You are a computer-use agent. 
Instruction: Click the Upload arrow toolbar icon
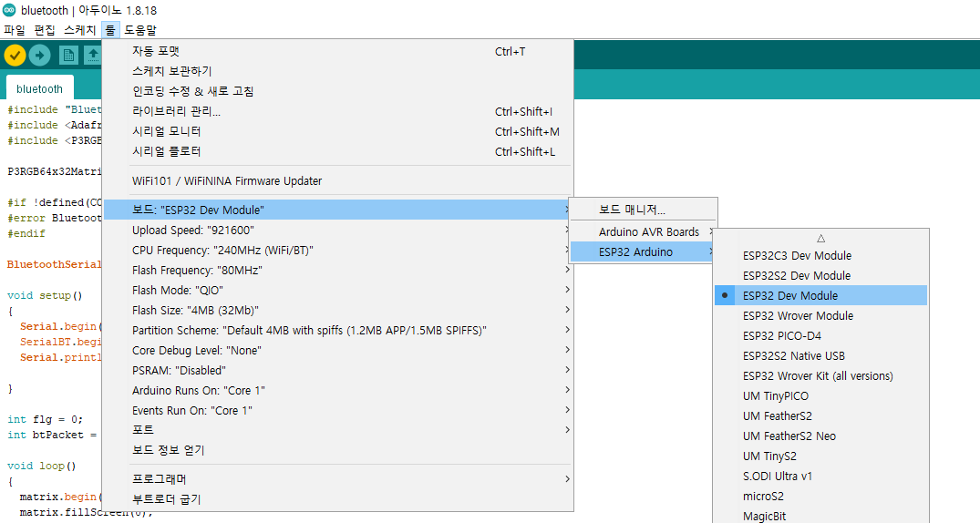(x=39, y=56)
